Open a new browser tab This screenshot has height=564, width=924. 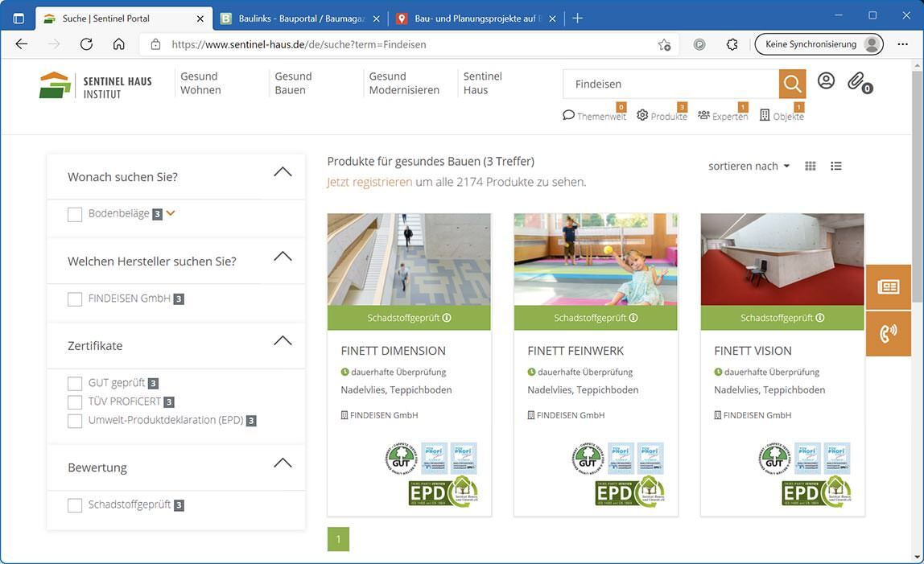[578, 19]
